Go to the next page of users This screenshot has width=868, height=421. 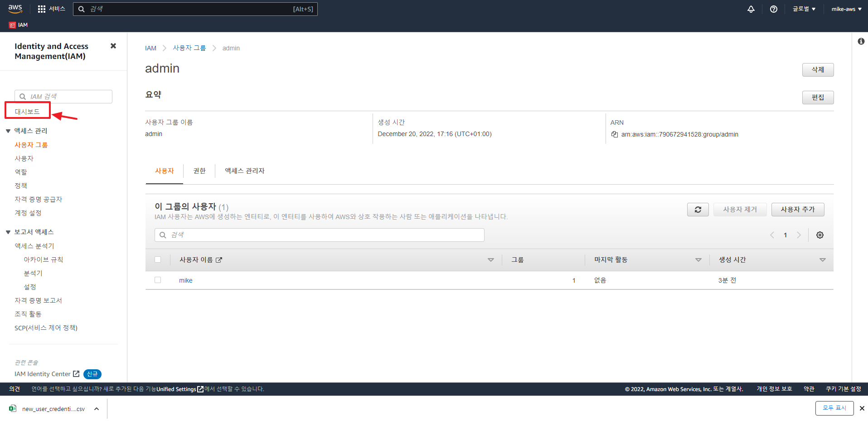(x=799, y=235)
